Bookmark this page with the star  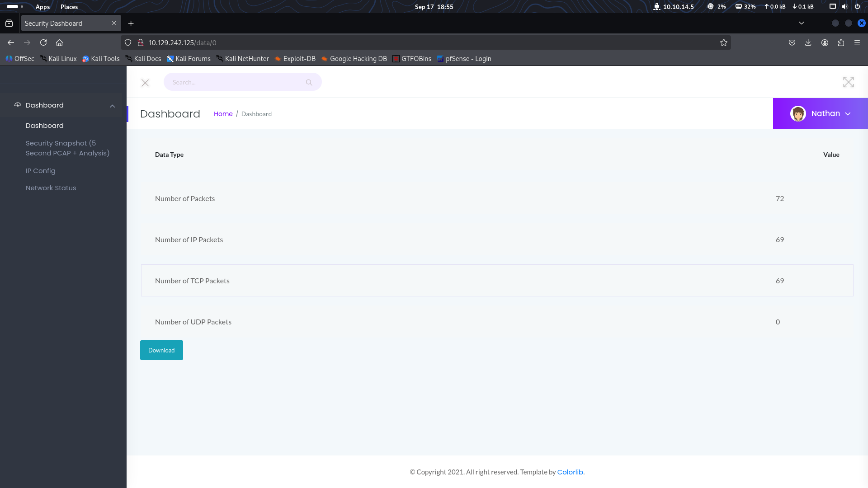click(723, 42)
